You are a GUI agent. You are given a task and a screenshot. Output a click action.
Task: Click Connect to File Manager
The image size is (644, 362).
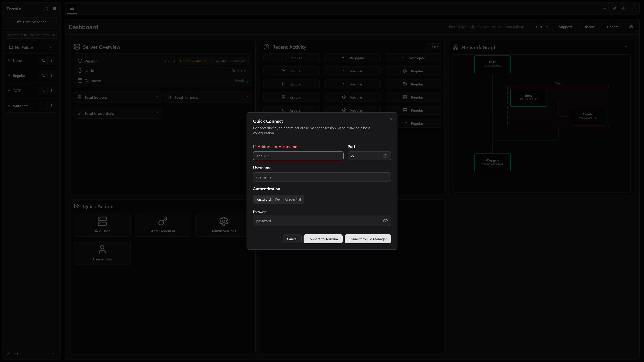pyautogui.click(x=368, y=239)
